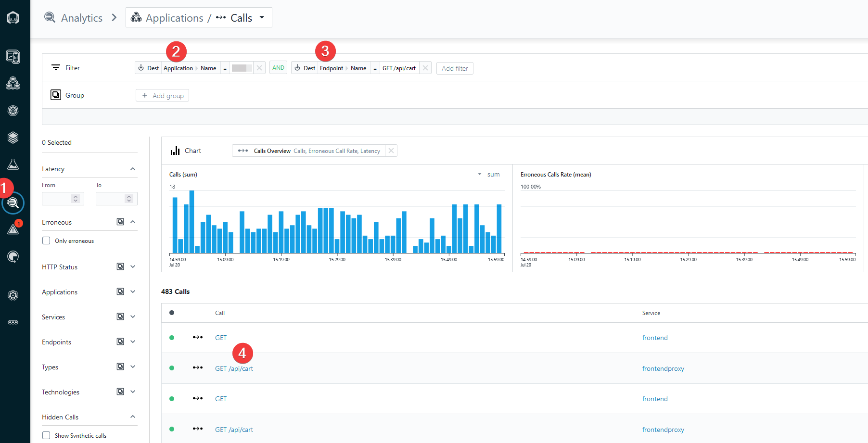Click the status dot column header
Image resolution: width=868 pixels, height=443 pixels.
(172, 313)
